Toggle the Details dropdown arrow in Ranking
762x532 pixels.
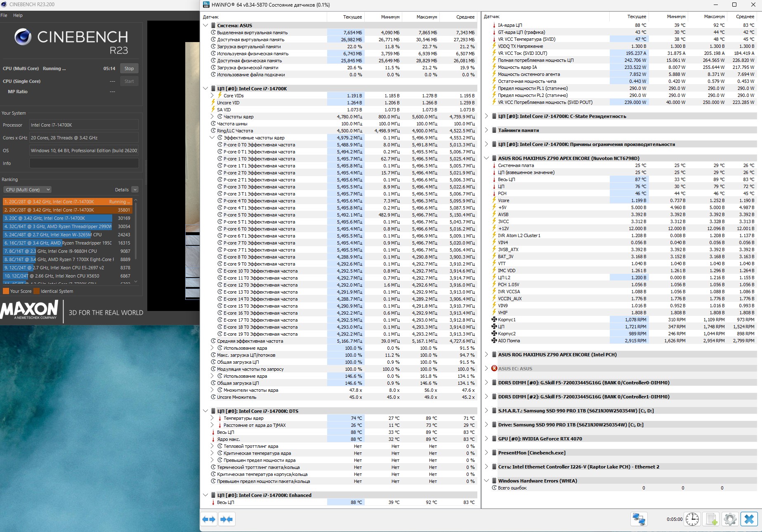[x=135, y=190]
